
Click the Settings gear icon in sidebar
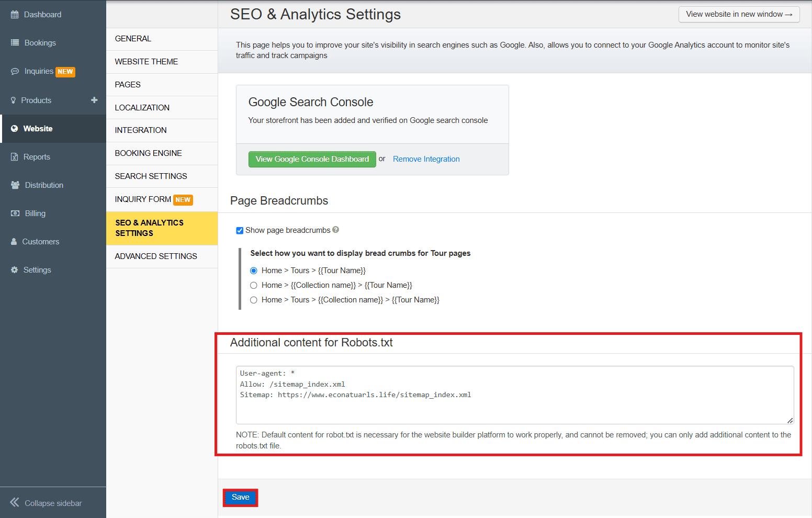[14, 270]
